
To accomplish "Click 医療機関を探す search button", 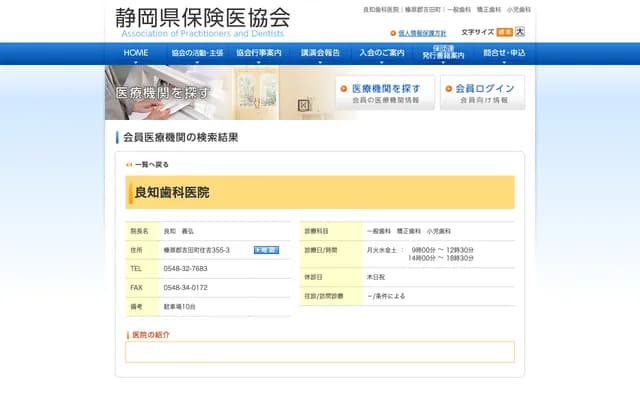I will point(385,93).
